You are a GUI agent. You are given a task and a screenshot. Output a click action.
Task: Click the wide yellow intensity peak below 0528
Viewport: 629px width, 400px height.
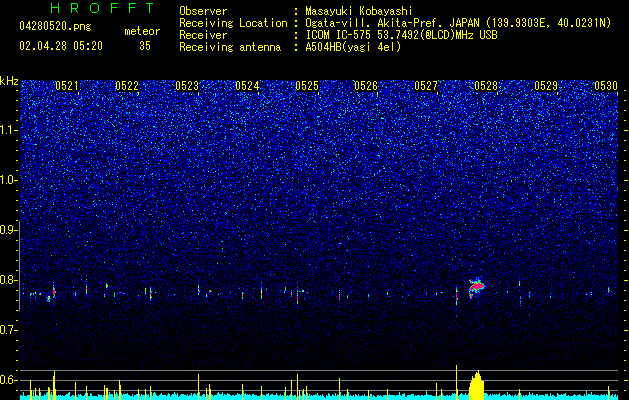click(477, 386)
